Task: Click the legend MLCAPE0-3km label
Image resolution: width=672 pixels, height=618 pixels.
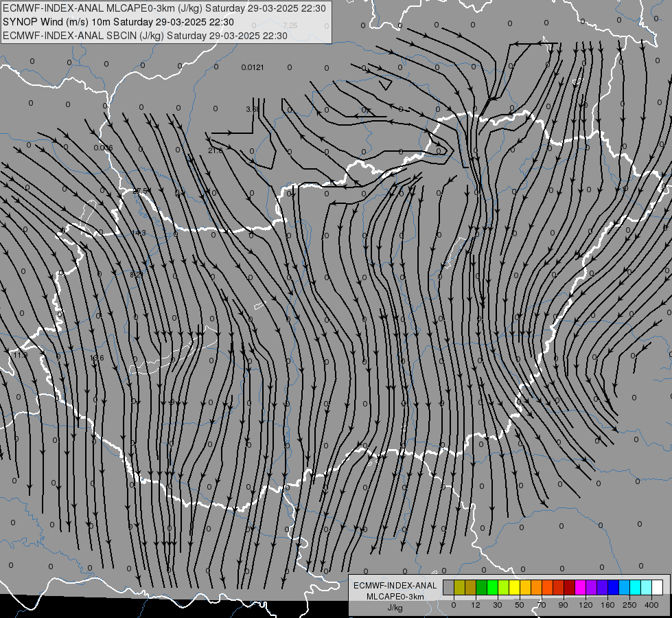Action: tap(395, 597)
